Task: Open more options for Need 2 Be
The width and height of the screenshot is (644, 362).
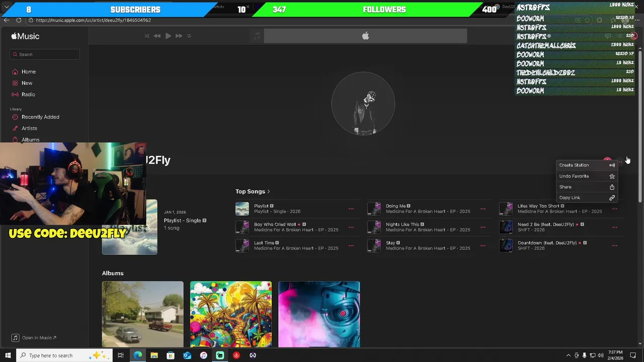Action: tap(615, 227)
